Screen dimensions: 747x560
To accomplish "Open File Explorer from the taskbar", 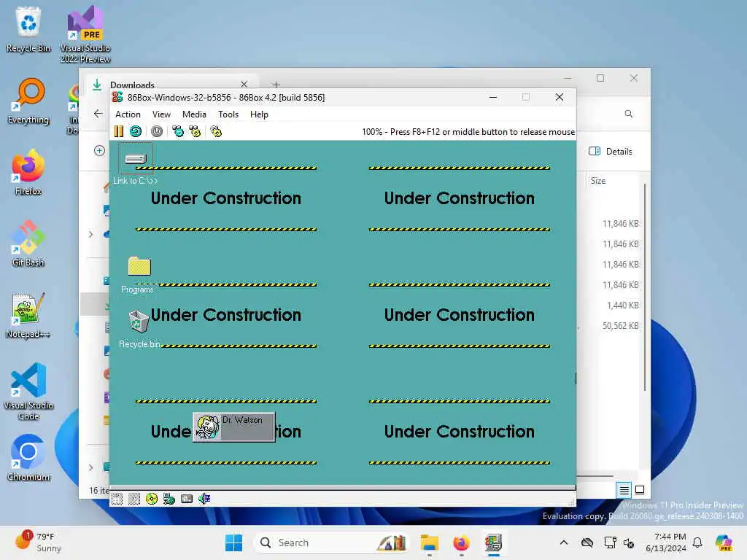I will click(x=429, y=542).
